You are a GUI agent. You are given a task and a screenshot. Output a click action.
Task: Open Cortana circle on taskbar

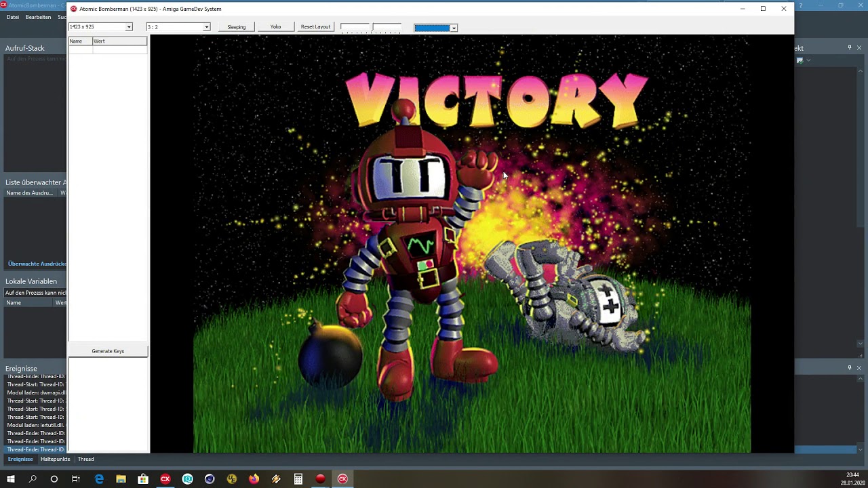point(54,479)
